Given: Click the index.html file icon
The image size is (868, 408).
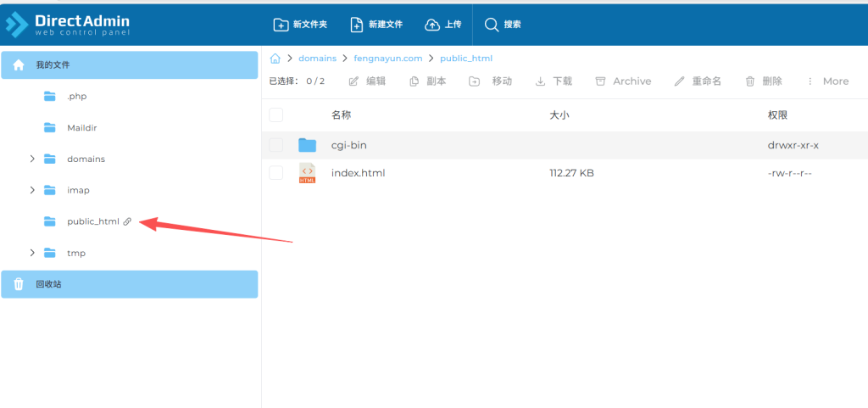Looking at the screenshot, I should [x=307, y=173].
